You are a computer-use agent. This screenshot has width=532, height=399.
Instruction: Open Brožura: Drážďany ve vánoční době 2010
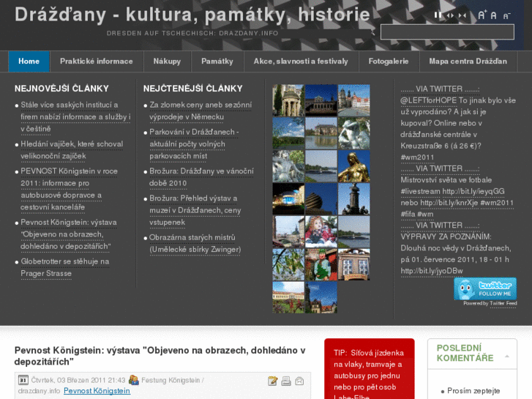click(x=201, y=177)
